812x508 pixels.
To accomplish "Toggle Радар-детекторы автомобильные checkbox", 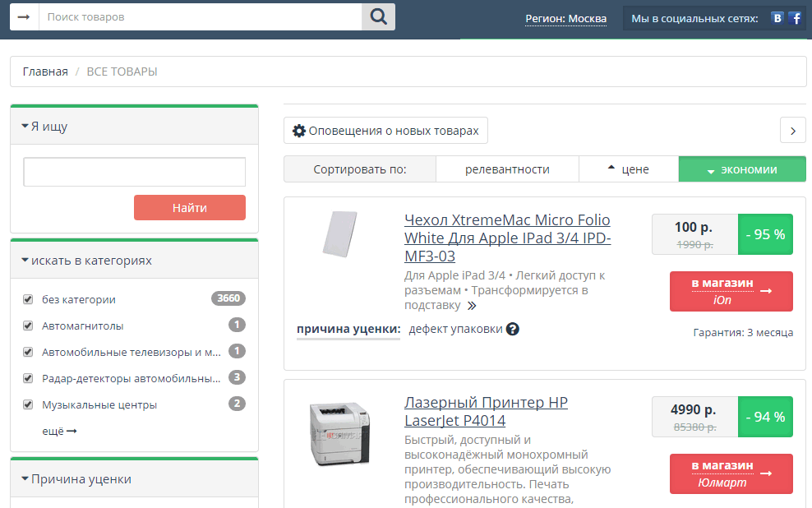I will (28, 379).
